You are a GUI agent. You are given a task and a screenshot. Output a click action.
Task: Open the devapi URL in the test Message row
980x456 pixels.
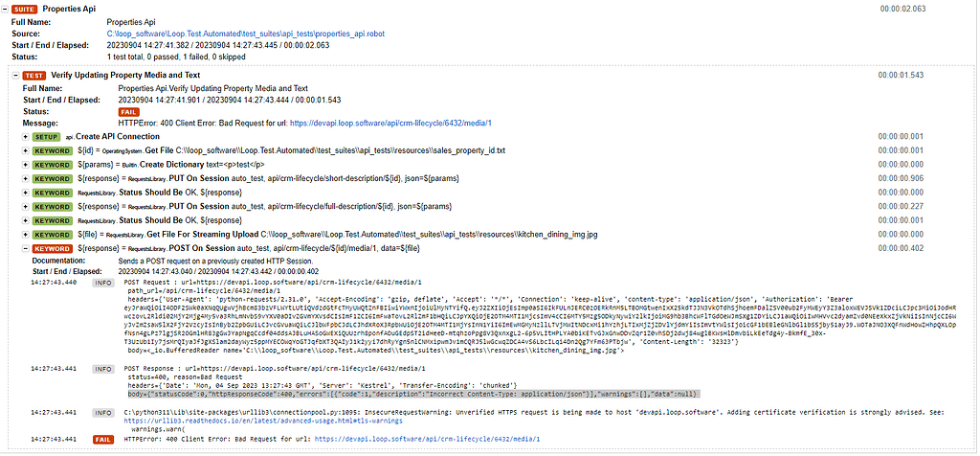pos(390,123)
